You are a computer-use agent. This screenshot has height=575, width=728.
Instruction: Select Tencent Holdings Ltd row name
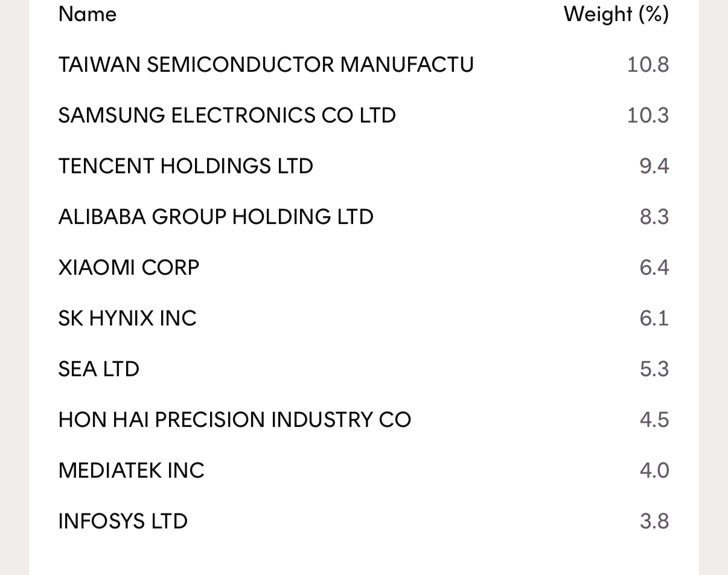coord(185,166)
